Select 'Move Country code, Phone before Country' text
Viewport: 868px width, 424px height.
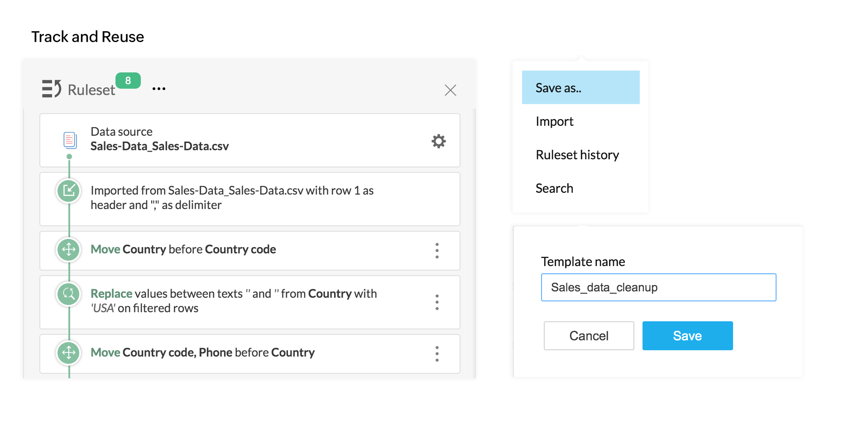202,353
